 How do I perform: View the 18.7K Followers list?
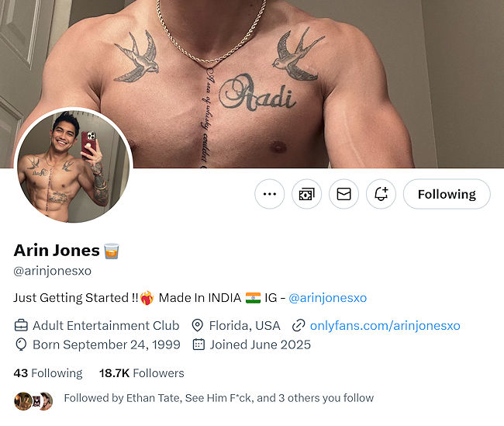pos(142,373)
